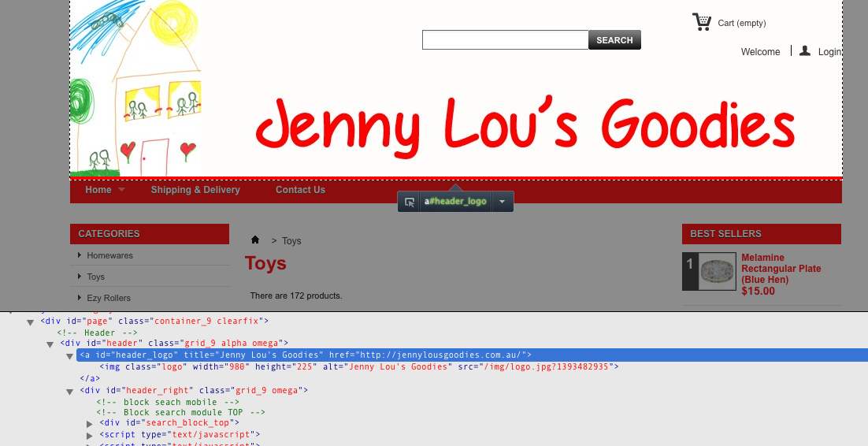Image resolution: width=868 pixels, height=446 pixels.
Task: Click the SEARCH button
Action: pos(614,40)
